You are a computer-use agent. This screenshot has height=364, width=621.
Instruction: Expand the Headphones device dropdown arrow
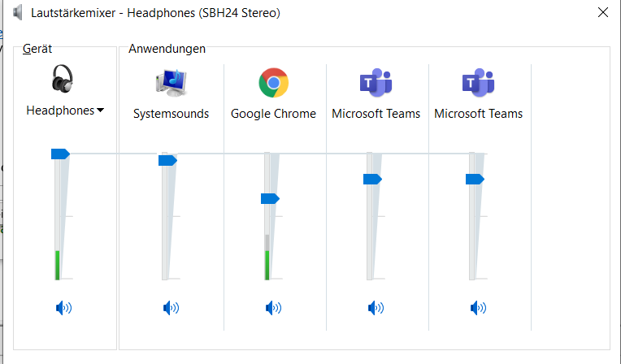100,110
